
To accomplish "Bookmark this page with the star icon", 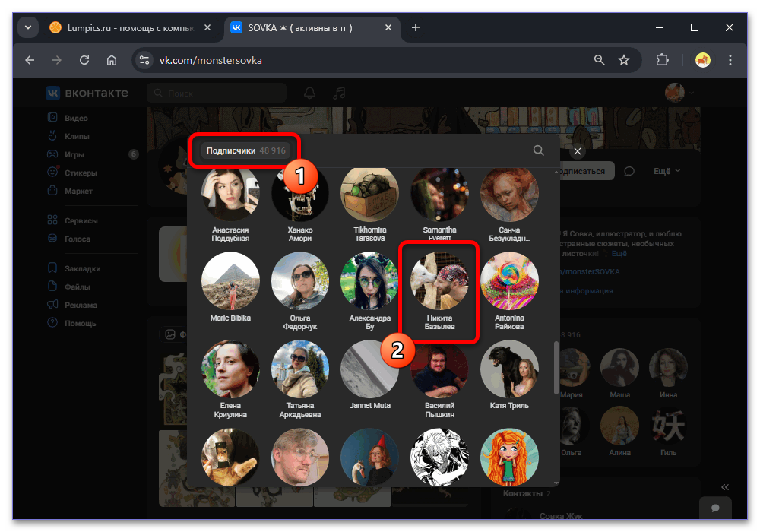I will (624, 60).
